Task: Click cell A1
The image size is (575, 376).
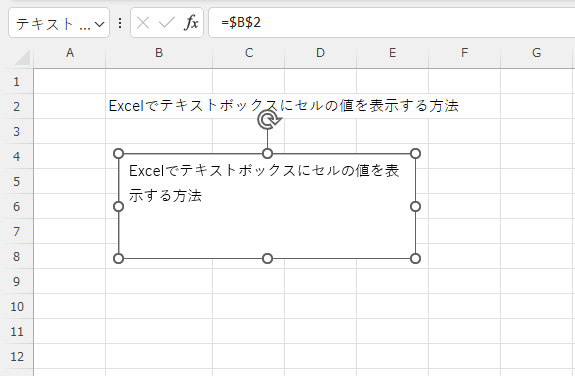Action: 70,81
